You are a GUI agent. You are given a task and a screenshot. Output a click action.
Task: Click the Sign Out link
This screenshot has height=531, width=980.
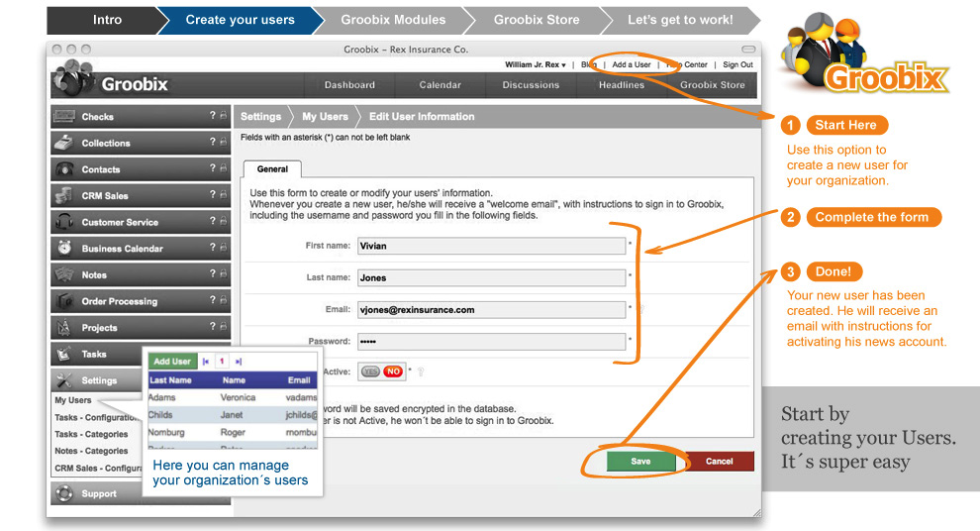click(738, 64)
